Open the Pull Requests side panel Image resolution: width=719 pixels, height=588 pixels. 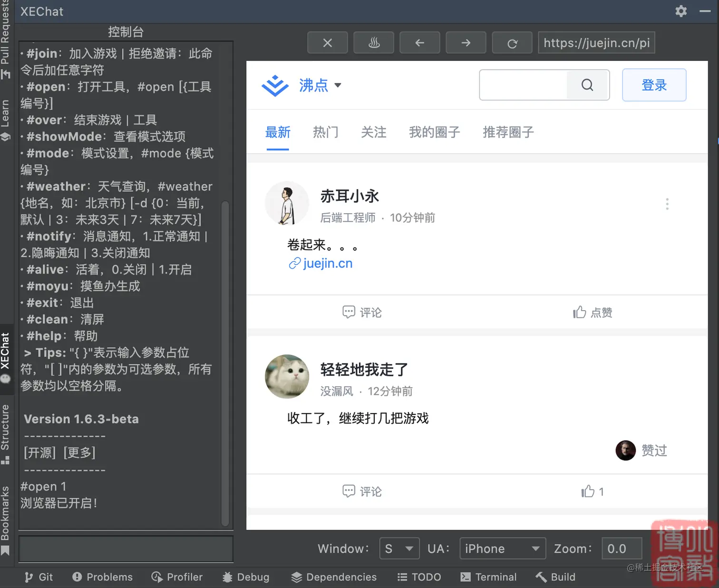(x=5, y=39)
